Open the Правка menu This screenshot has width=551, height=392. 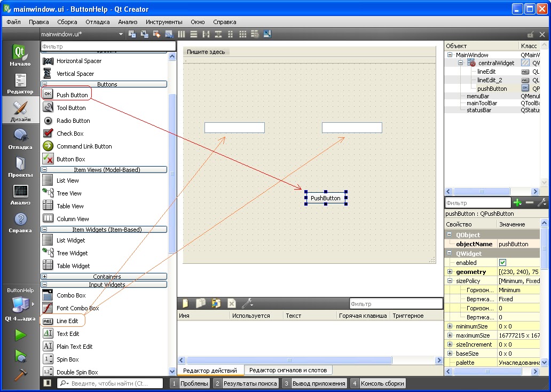38,22
